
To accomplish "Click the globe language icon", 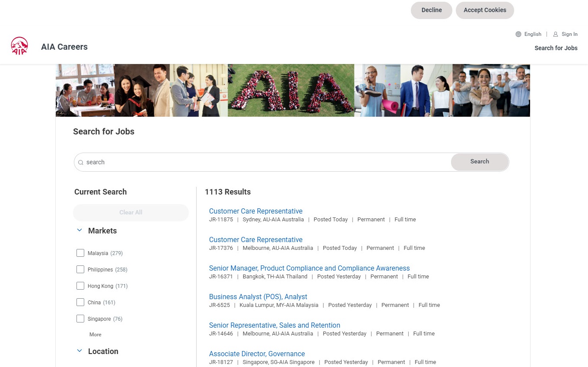I will point(518,34).
